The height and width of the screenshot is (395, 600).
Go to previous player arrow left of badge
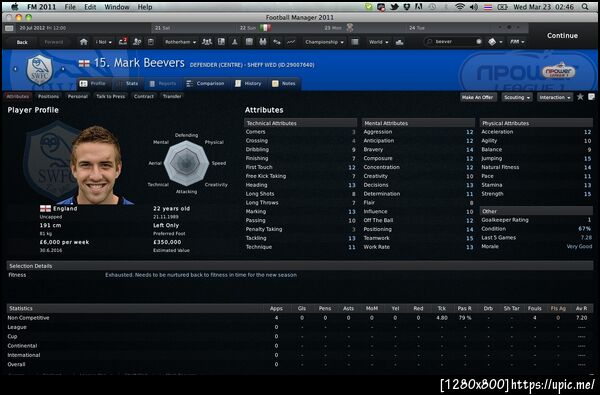coord(16,69)
